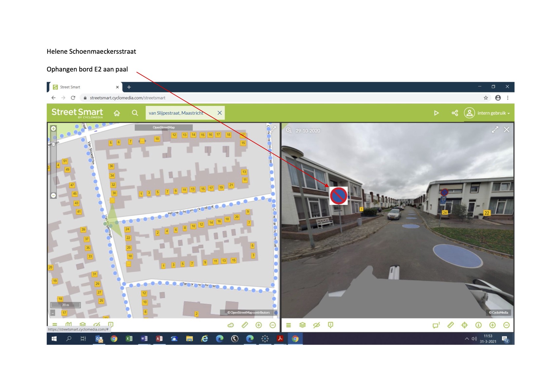Viewport: 555px width, 392px height.
Task: Click the Street Smart logo
Action: point(77,113)
